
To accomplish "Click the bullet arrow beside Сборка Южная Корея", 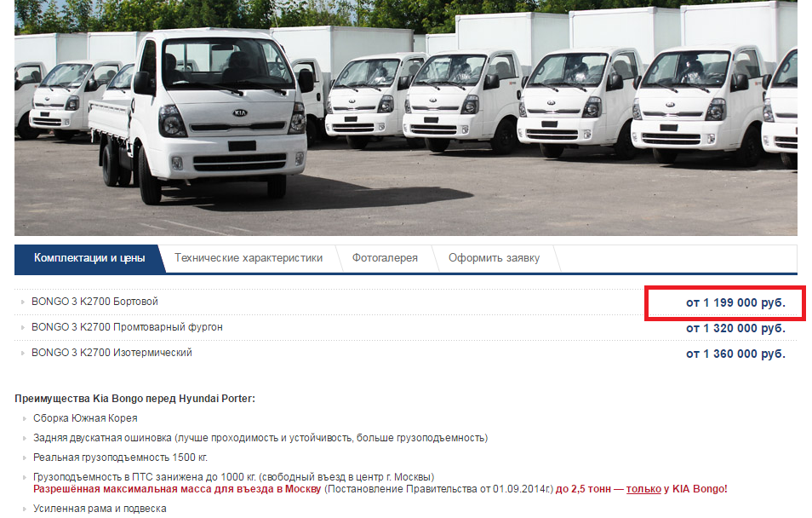I will [25, 418].
